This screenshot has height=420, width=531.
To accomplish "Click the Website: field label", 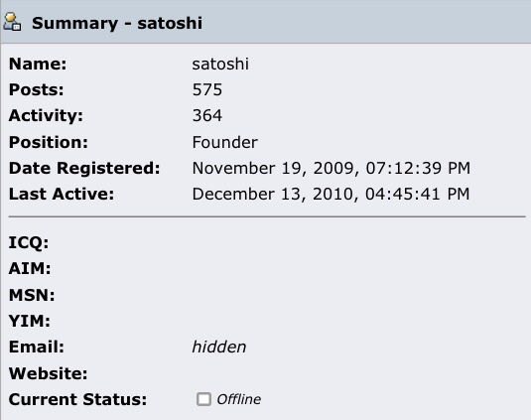I will click(x=48, y=373).
